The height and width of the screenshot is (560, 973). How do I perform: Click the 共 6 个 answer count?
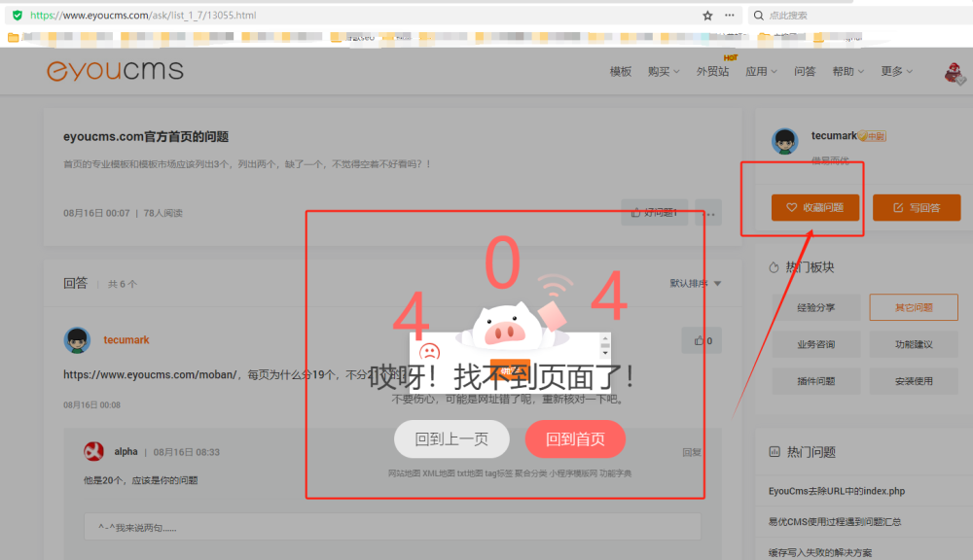(123, 284)
